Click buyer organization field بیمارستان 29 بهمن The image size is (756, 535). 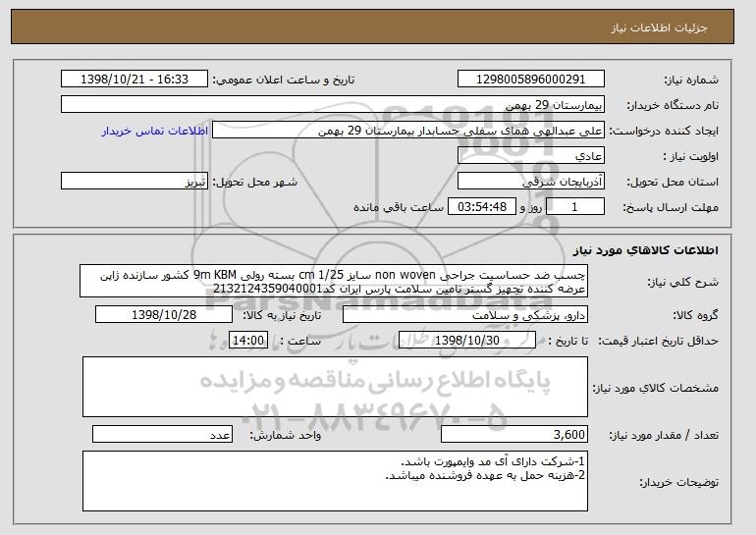pos(333,105)
